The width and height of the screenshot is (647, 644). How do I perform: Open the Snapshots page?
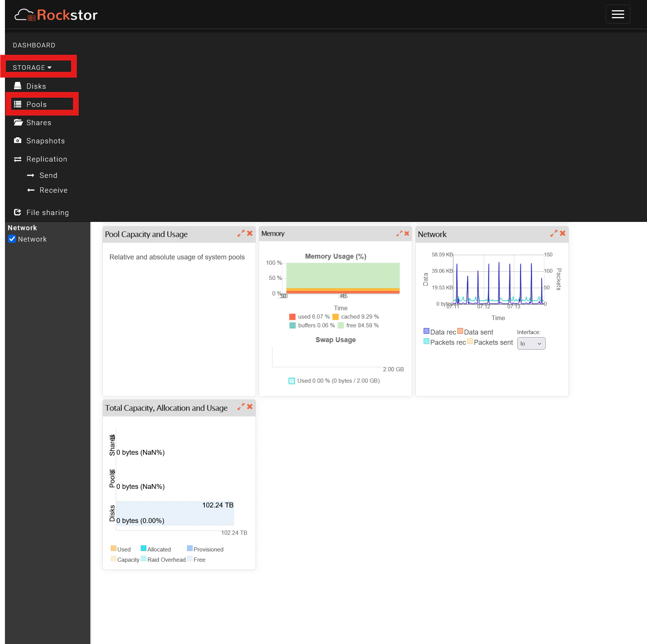click(x=46, y=141)
